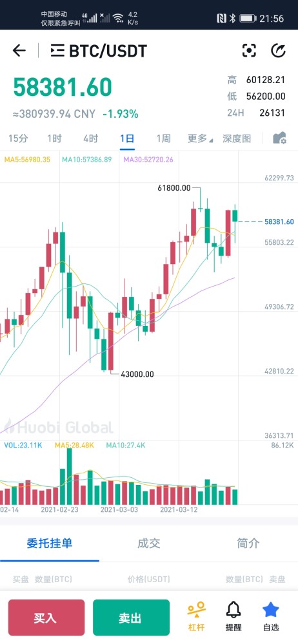
Task: Open the trading pair list icon
Action: pyautogui.click(x=57, y=50)
